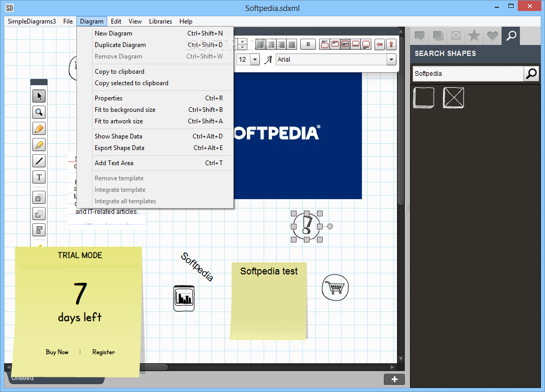Screen dimensions: 545x392
Task: Align text right in the text toolbar
Action: point(281,44)
